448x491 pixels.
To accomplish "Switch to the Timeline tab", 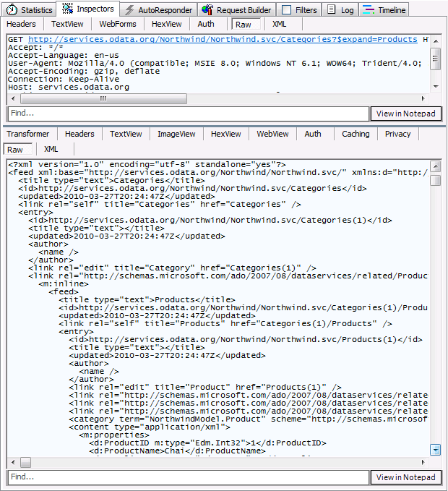I will [384, 10].
